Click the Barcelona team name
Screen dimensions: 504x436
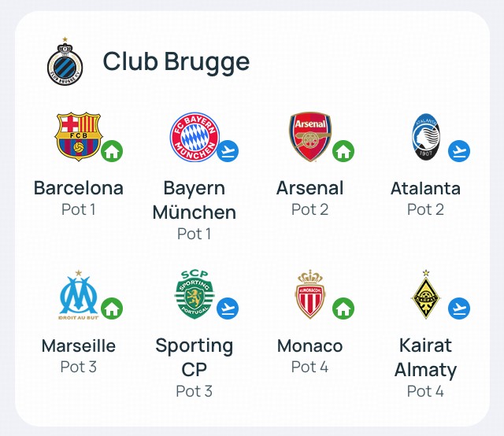[79, 188]
